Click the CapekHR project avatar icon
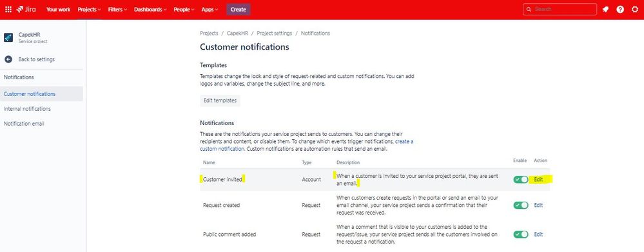Viewport: 644px width, 252px height. (8, 38)
